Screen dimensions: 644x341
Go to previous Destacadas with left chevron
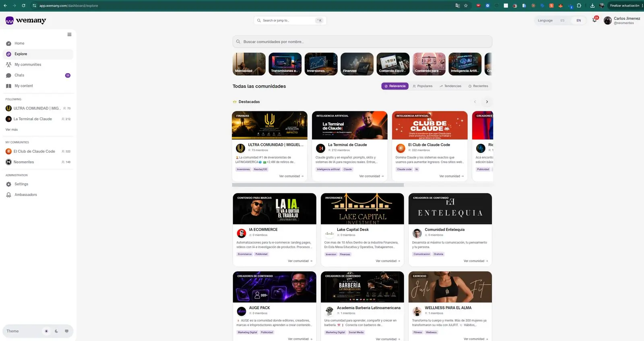click(x=475, y=102)
